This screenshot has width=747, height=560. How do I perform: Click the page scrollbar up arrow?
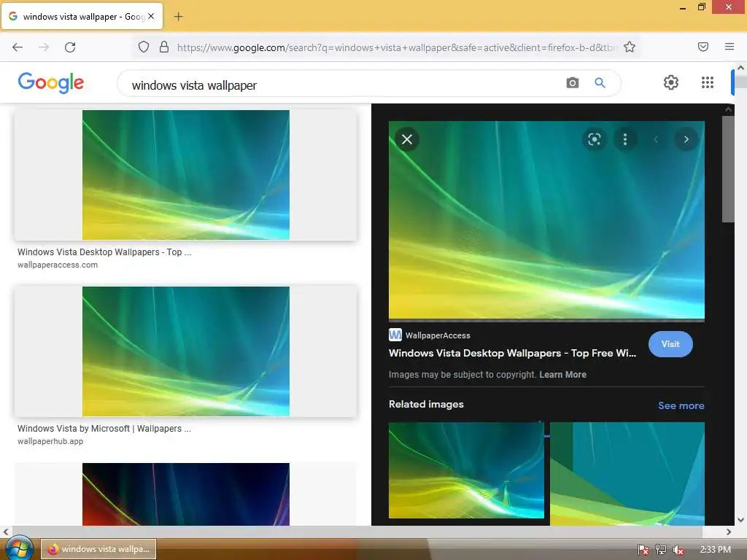(741, 68)
